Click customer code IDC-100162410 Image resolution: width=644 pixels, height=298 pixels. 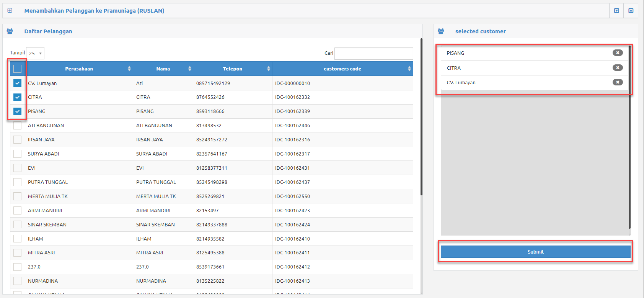292,239
